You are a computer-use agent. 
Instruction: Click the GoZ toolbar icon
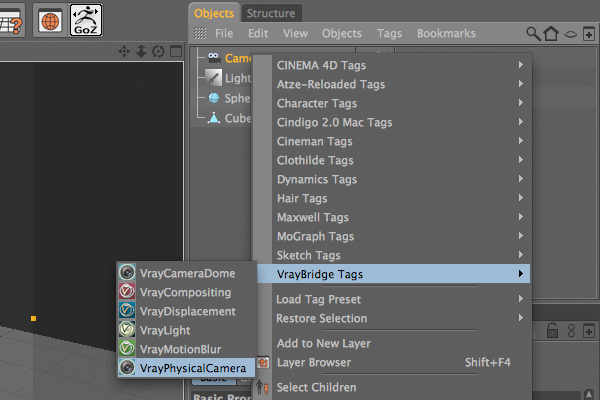pyautogui.click(x=86, y=20)
